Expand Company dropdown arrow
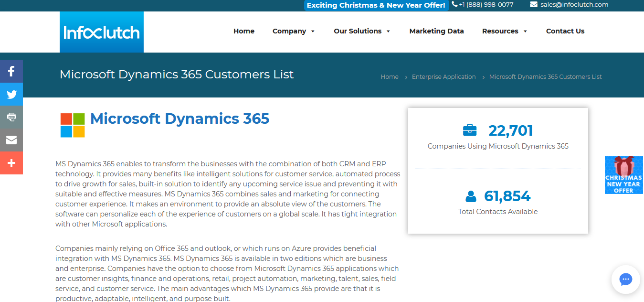Viewport: 644px width, 302px height. click(x=313, y=32)
